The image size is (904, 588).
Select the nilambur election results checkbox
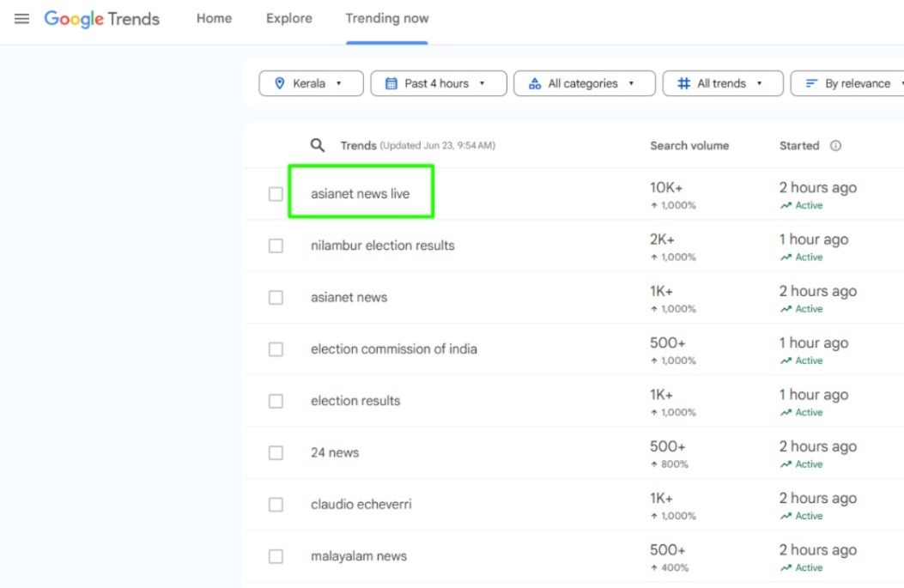click(276, 246)
